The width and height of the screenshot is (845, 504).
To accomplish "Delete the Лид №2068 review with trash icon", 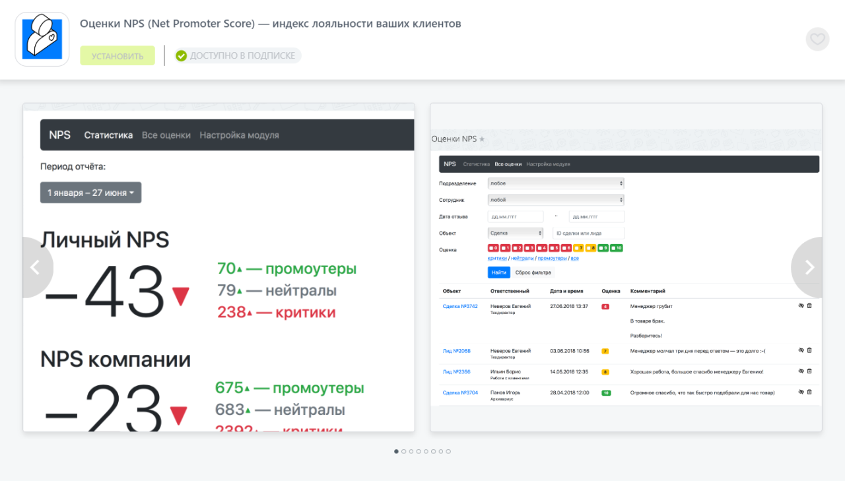I will tap(809, 350).
